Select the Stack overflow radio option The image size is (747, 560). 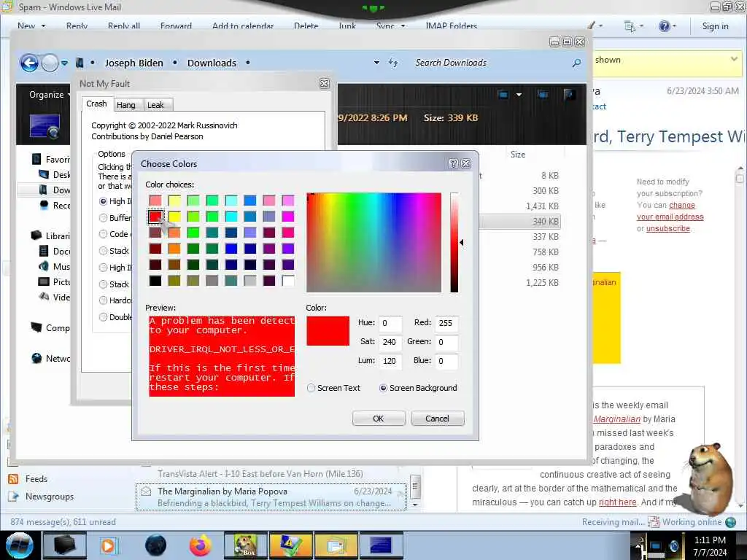tap(103, 284)
